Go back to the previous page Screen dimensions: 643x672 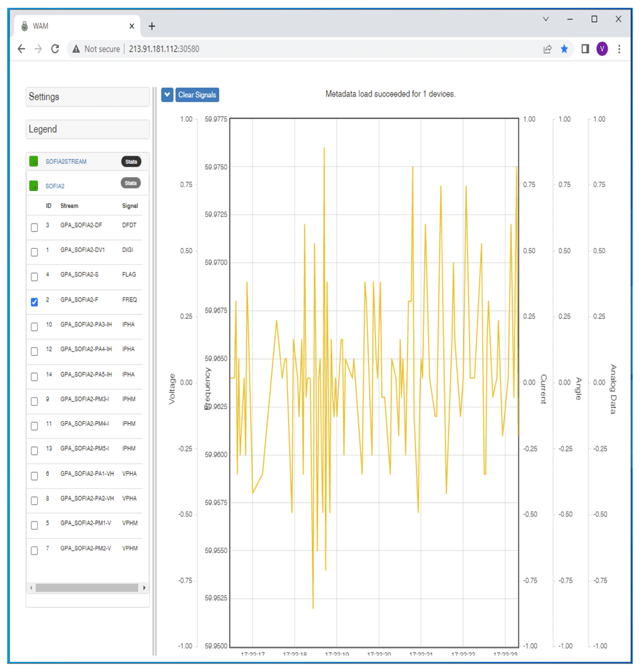[x=21, y=49]
